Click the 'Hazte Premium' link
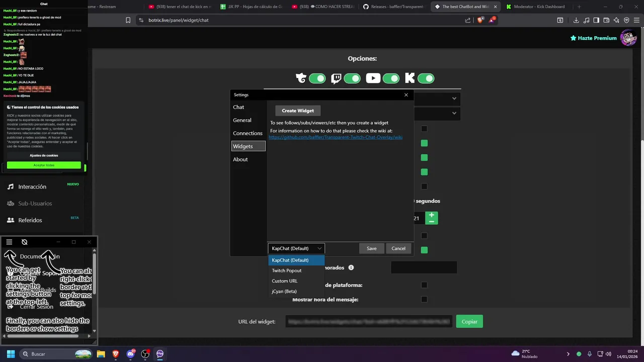 pyautogui.click(x=593, y=38)
